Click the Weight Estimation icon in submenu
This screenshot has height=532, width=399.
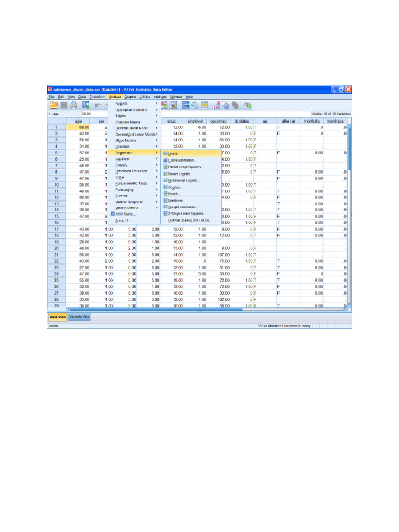click(x=165, y=207)
